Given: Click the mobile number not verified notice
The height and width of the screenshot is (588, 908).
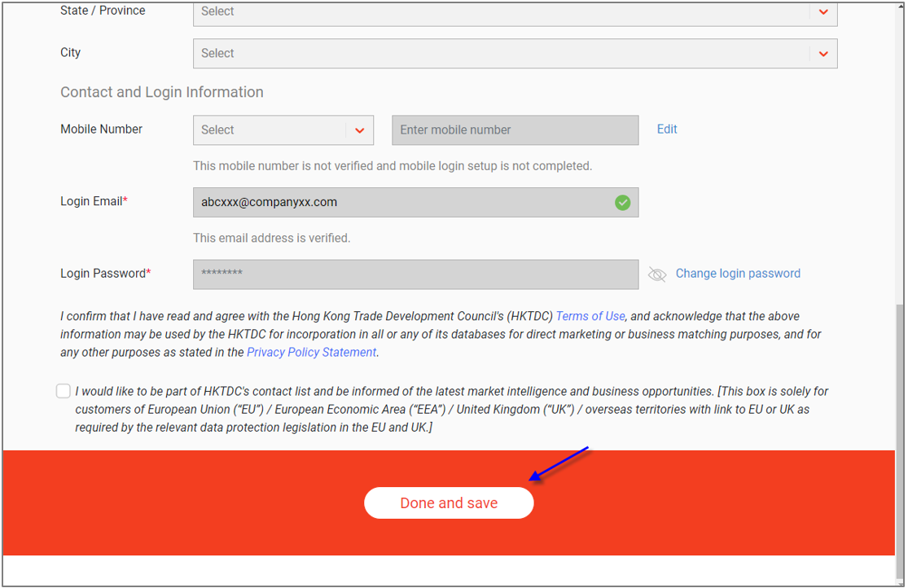Looking at the screenshot, I should click(x=393, y=165).
